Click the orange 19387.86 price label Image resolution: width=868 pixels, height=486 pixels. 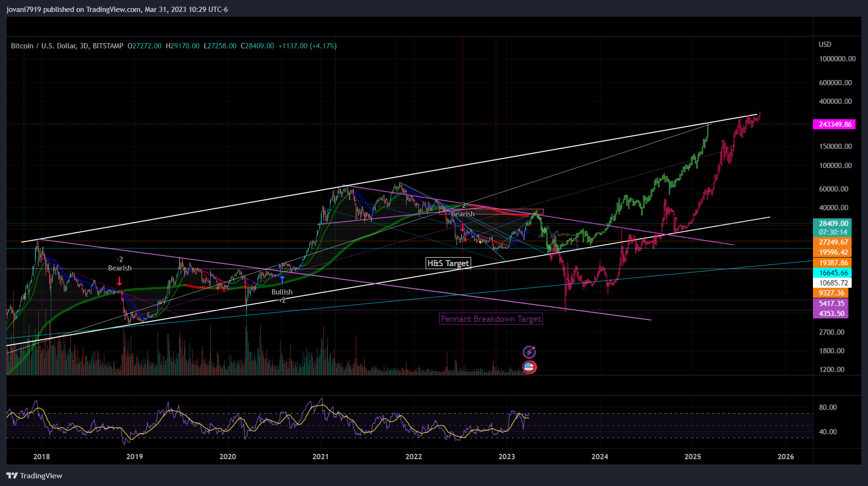tap(832, 263)
